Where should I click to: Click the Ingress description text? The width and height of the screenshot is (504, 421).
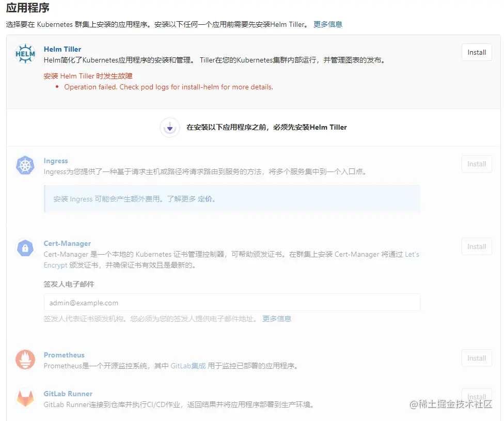[x=205, y=171]
